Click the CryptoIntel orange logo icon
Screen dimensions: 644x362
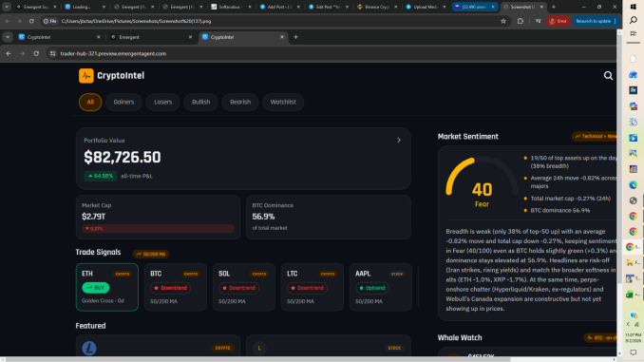pyautogui.click(x=86, y=76)
